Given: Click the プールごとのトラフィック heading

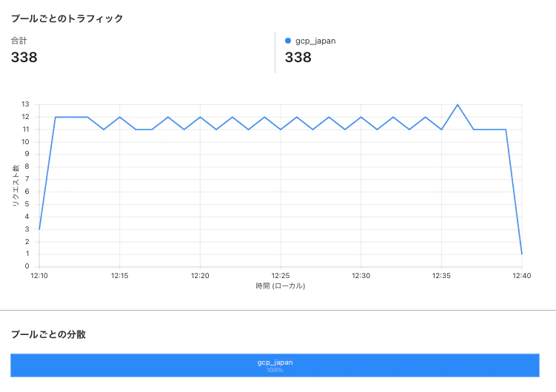Looking at the screenshot, I should click(x=67, y=18).
